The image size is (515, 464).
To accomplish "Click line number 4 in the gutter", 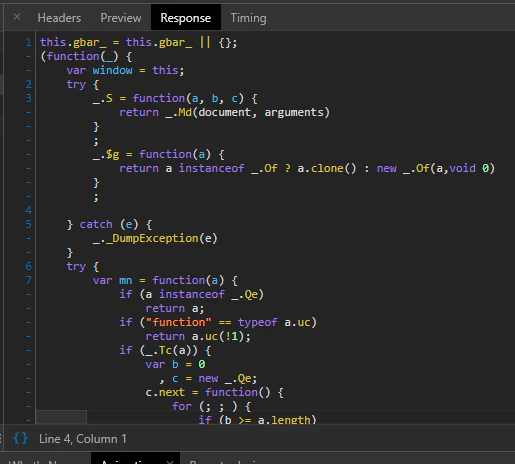I will 29,210.
